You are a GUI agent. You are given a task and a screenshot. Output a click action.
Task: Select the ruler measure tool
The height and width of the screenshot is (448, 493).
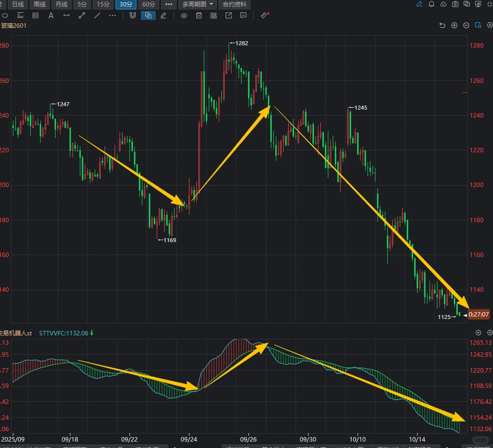click(x=265, y=15)
